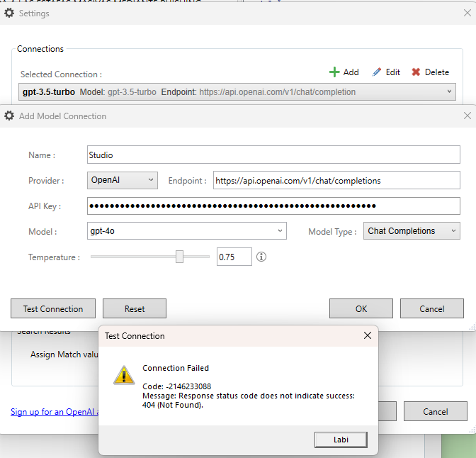The image size is (476, 458).
Task: Open the Model Type Chat Completions dropdown
Action: tap(412, 231)
